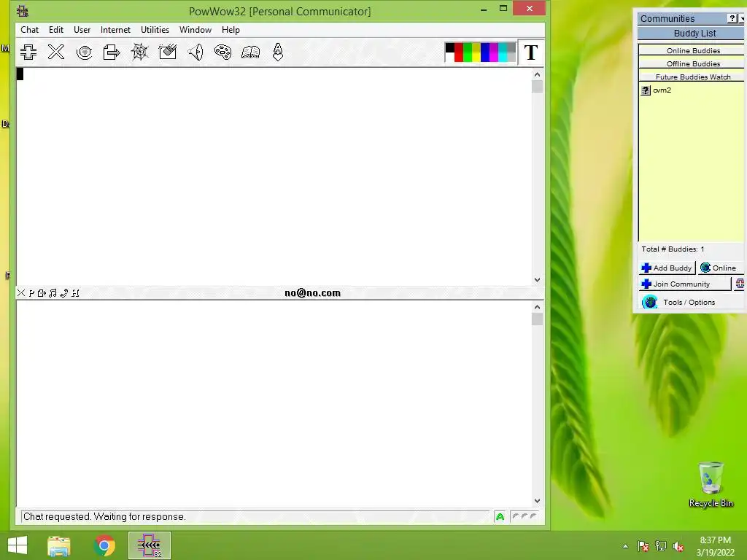Click 'Chat requested. Waiting for response.' status text

click(x=104, y=517)
